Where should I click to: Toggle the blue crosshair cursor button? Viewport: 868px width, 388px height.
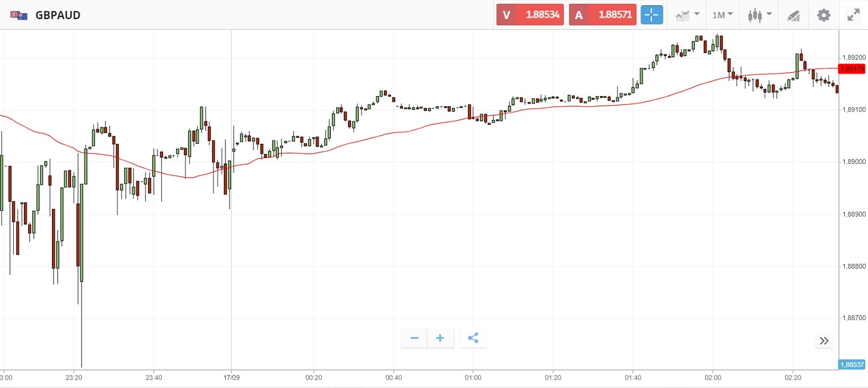[x=651, y=15]
